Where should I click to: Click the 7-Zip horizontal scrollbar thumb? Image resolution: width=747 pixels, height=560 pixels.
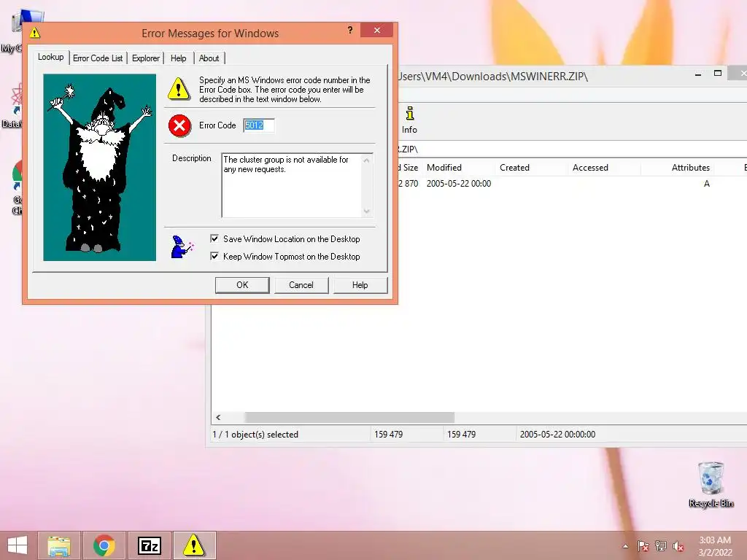(x=349, y=418)
